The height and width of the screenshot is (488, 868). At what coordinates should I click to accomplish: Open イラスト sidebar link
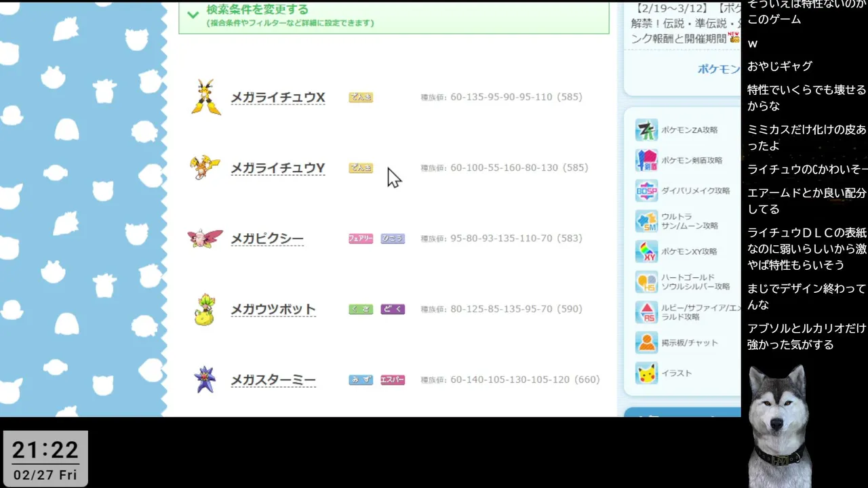pos(677,373)
